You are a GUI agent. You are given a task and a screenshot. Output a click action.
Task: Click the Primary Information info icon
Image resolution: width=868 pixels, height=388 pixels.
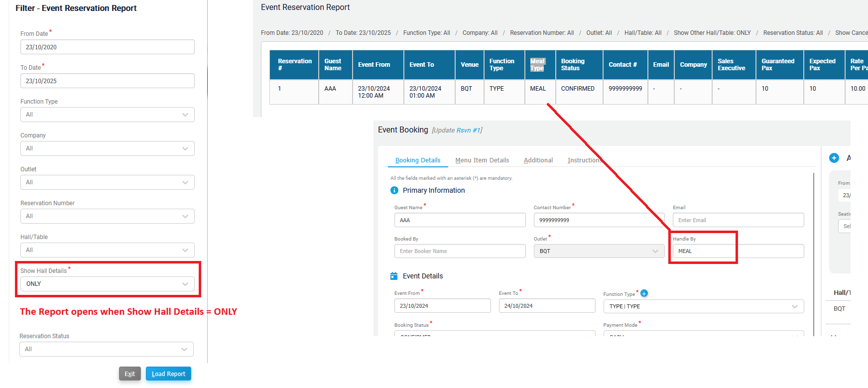tap(394, 190)
